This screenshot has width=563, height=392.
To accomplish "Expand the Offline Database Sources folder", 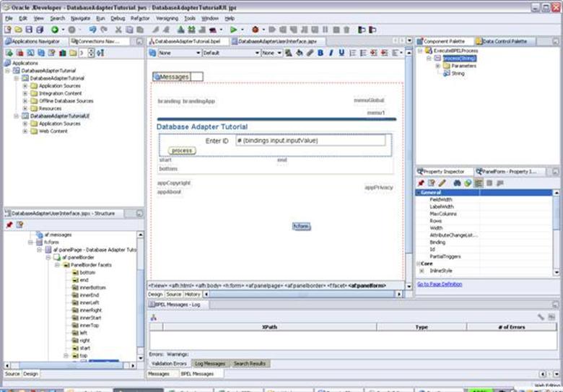I will coord(25,101).
